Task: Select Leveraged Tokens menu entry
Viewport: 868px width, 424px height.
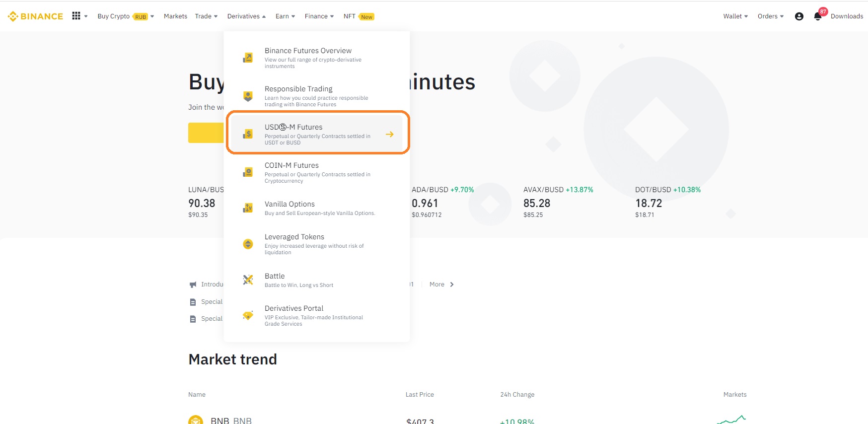Action: tap(317, 244)
